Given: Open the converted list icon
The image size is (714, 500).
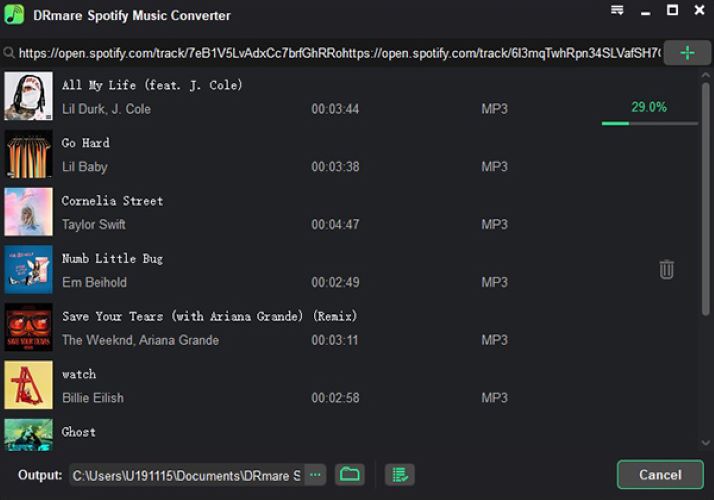Looking at the screenshot, I should tap(399, 475).
